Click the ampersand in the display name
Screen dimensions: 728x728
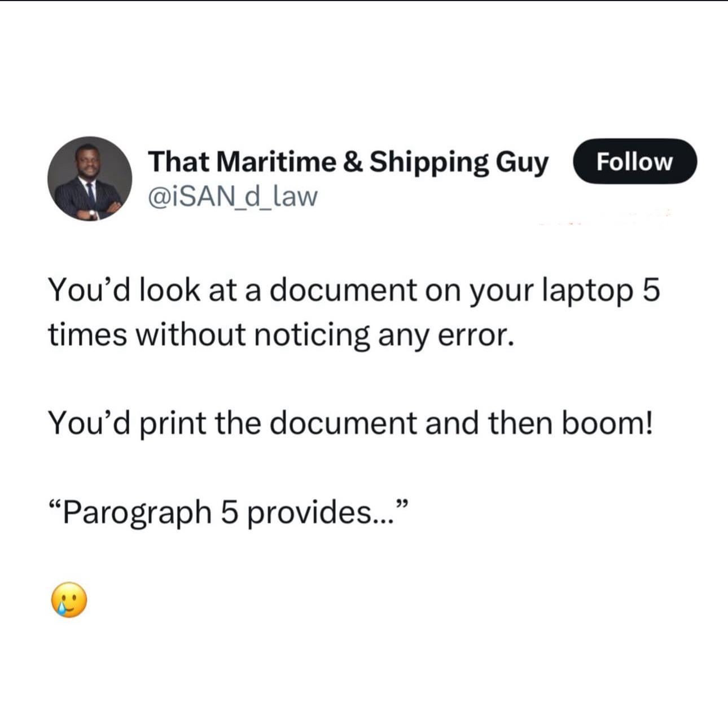tap(353, 162)
